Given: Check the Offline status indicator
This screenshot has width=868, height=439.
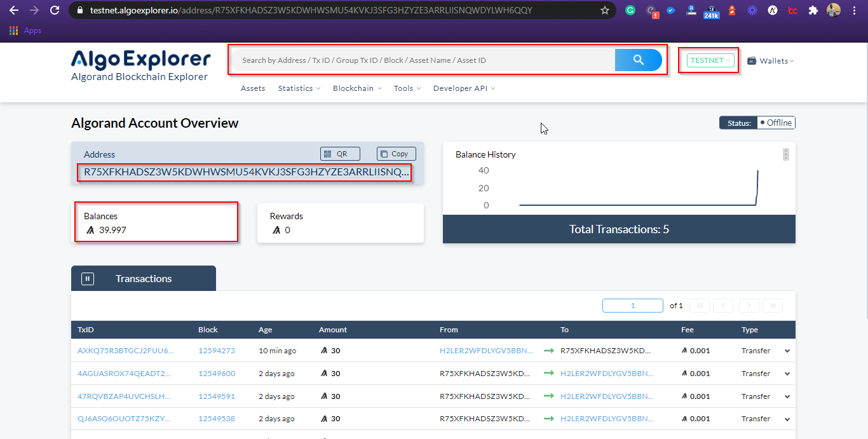Looking at the screenshot, I should pos(775,123).
